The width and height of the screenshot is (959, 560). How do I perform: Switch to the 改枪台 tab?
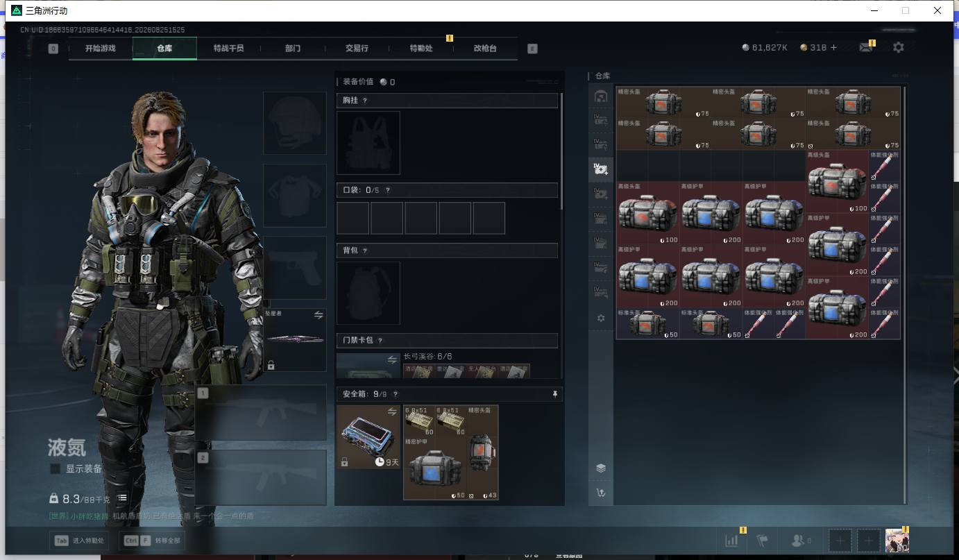[x=485, y=49]
